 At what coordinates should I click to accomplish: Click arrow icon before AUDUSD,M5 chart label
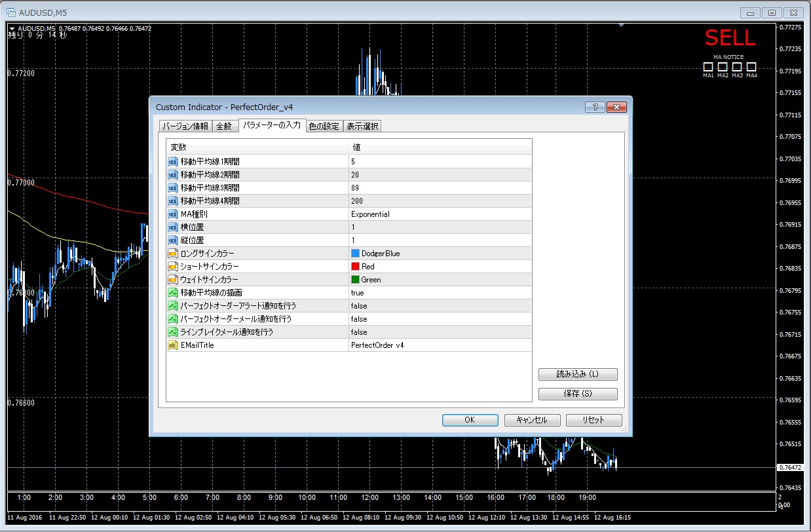tap(12, 28)
